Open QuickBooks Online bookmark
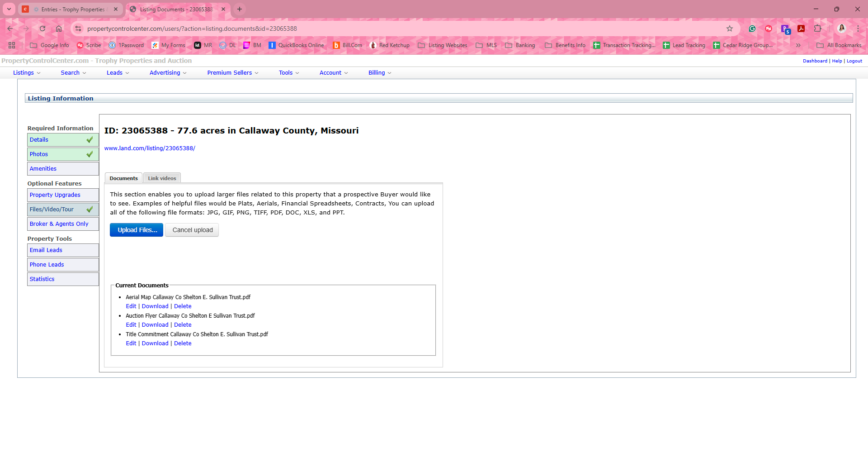The width and height of the screenshot is (868, 467). [296, 45]
